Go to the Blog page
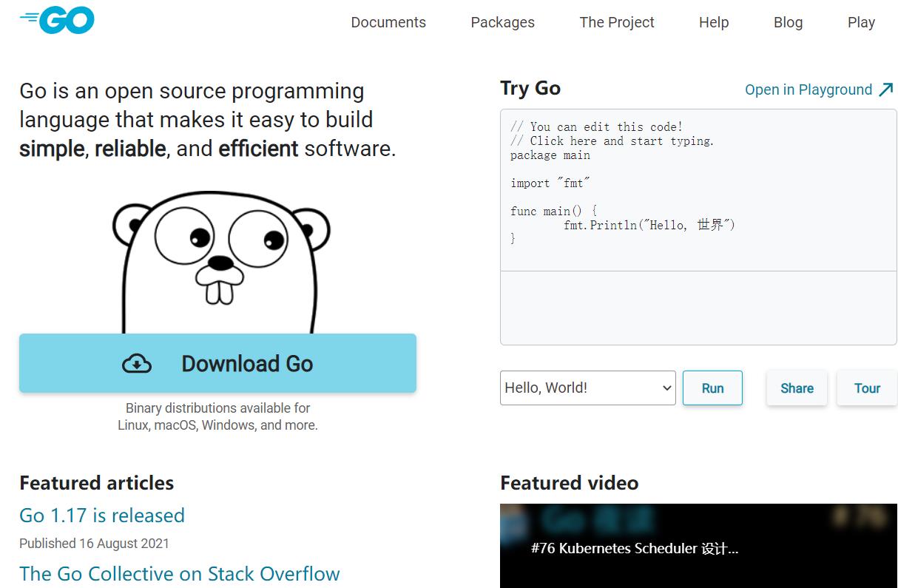898x588 pixels. [x=788, y=22]
